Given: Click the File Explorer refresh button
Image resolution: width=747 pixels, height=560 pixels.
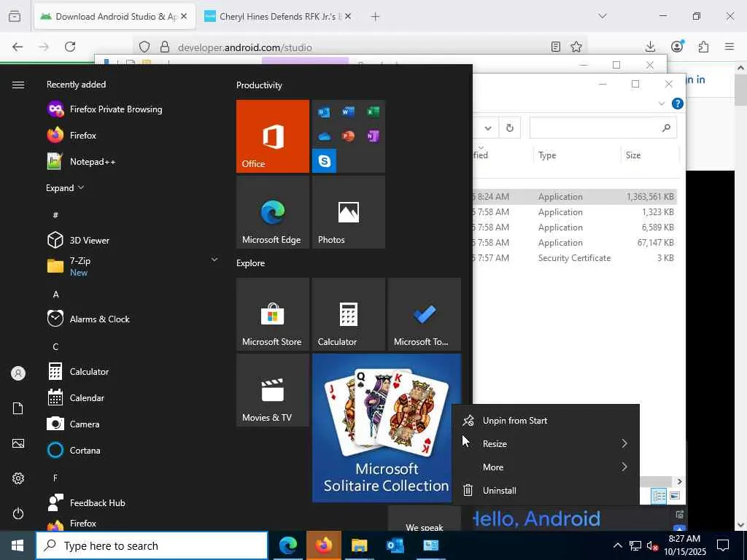Looking at the screenshot, I should (x=510, y=128).
